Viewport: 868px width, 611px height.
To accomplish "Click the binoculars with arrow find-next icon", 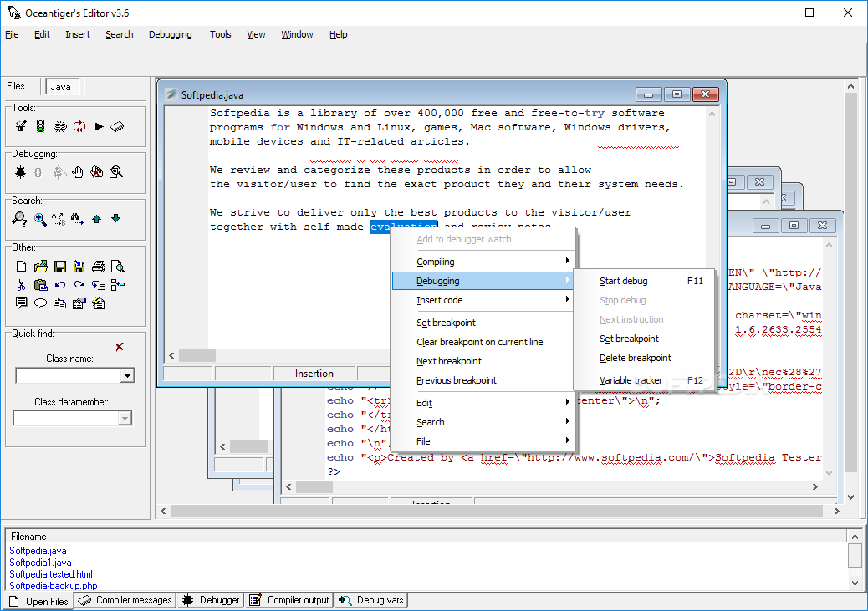I will point(78,219).
